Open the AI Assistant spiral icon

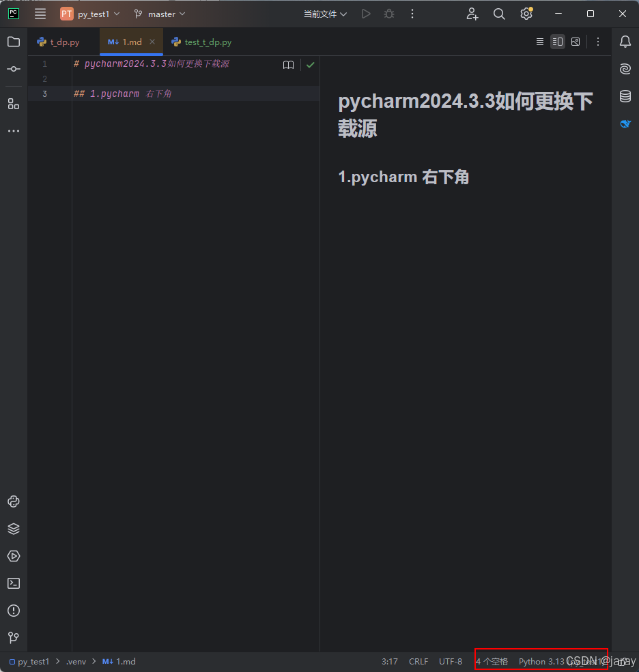[625, 69]
